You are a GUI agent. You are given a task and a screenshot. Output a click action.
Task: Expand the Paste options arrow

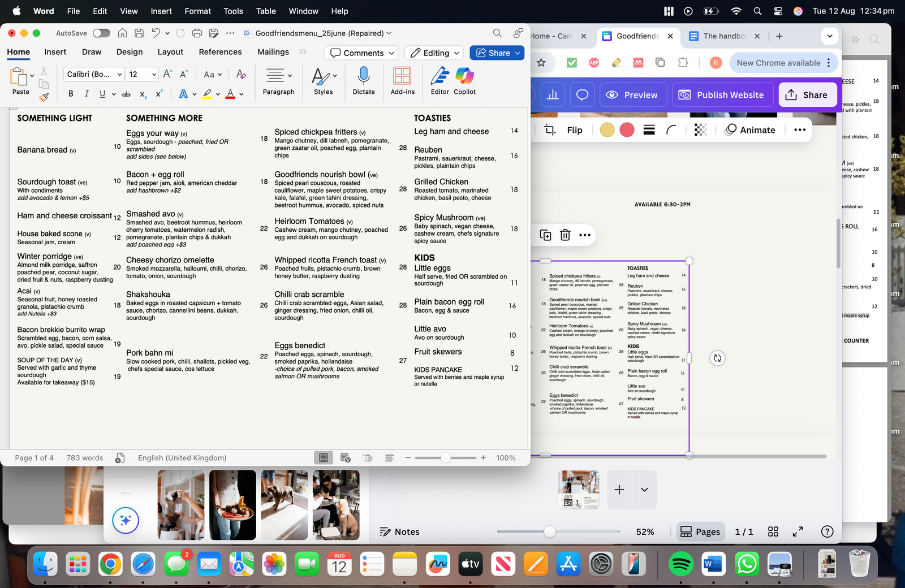pyautogui.click(x=32, y=76)
